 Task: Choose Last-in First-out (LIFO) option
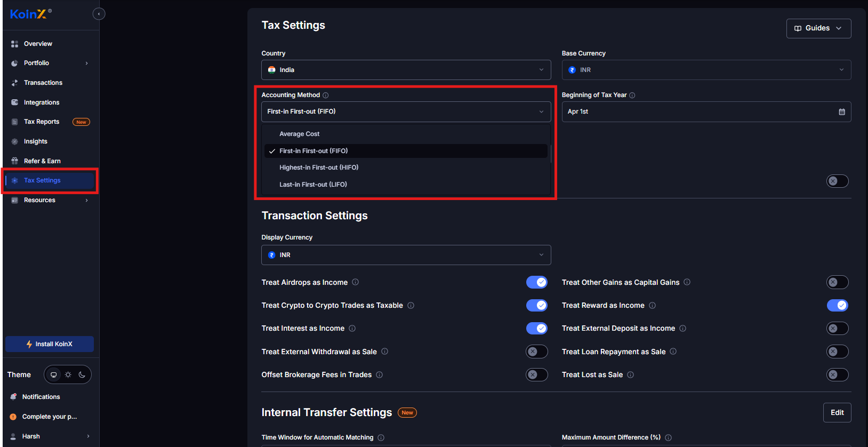click(x=406, y=185)
